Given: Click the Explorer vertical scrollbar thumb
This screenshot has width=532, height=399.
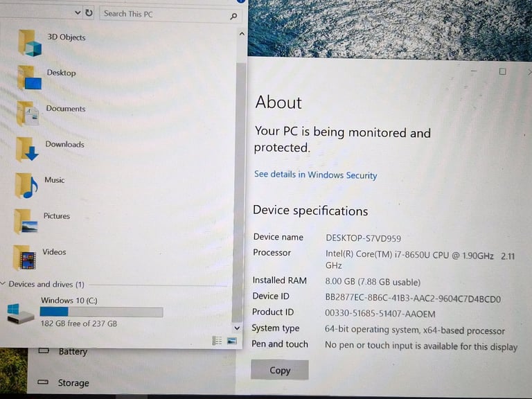Looking at the screenshot, I should tap(239, 192).
